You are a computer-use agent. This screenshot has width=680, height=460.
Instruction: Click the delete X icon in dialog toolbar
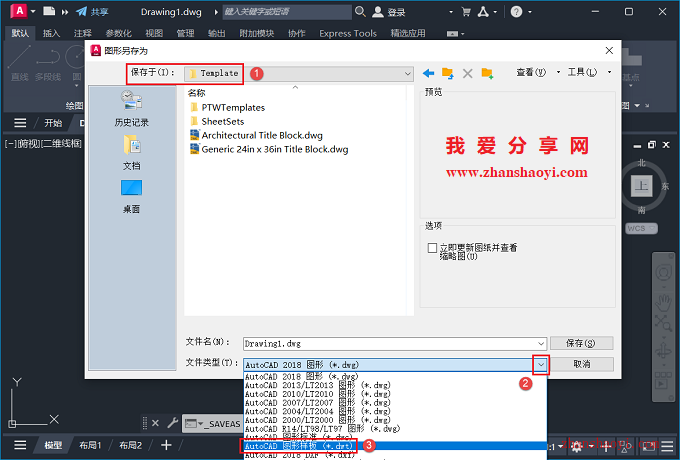click(x=468, y=73)
